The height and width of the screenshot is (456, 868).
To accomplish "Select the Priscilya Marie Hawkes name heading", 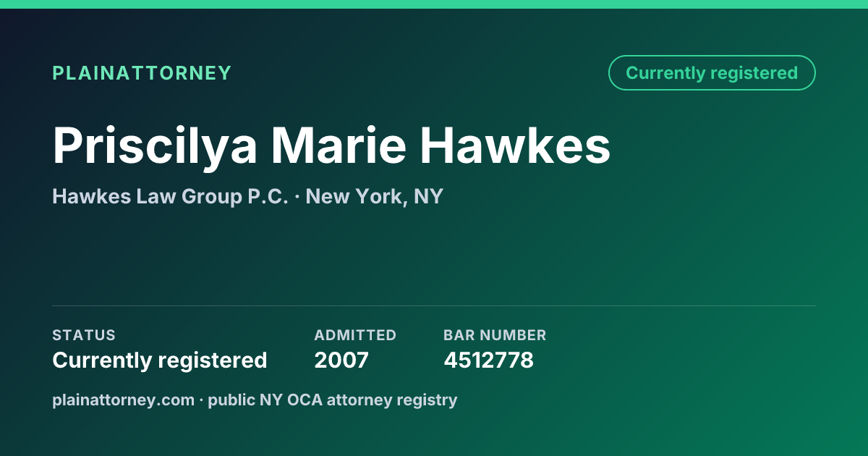I will click(x=331, y=145).
